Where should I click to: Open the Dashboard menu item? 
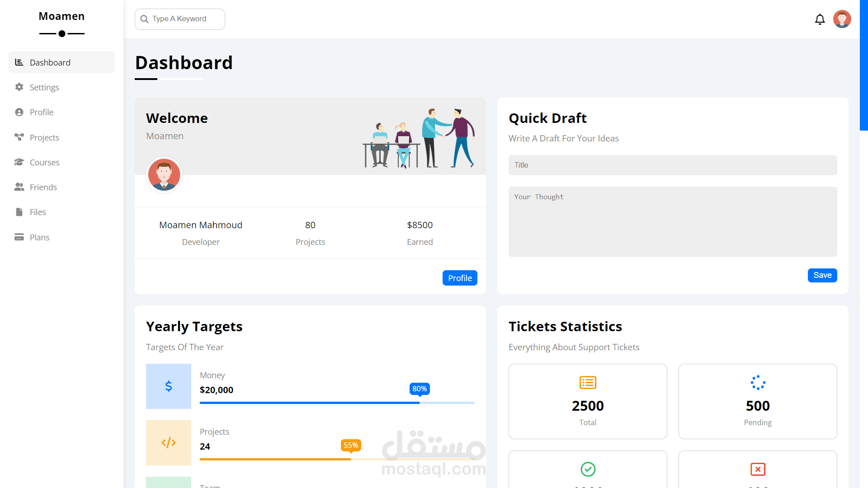[x=61, y=62]
